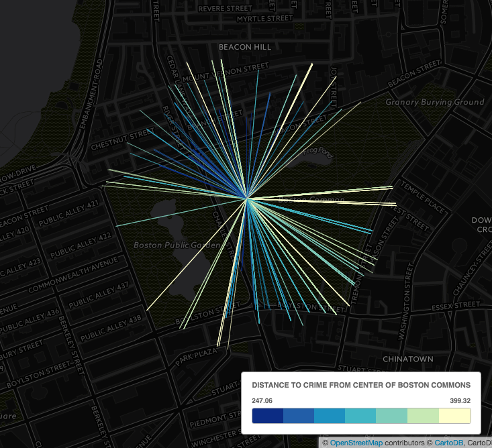This screenshot has width=492, height=448.
Task: Click the central point where lines converge
Action: click(x=247, y=198)
